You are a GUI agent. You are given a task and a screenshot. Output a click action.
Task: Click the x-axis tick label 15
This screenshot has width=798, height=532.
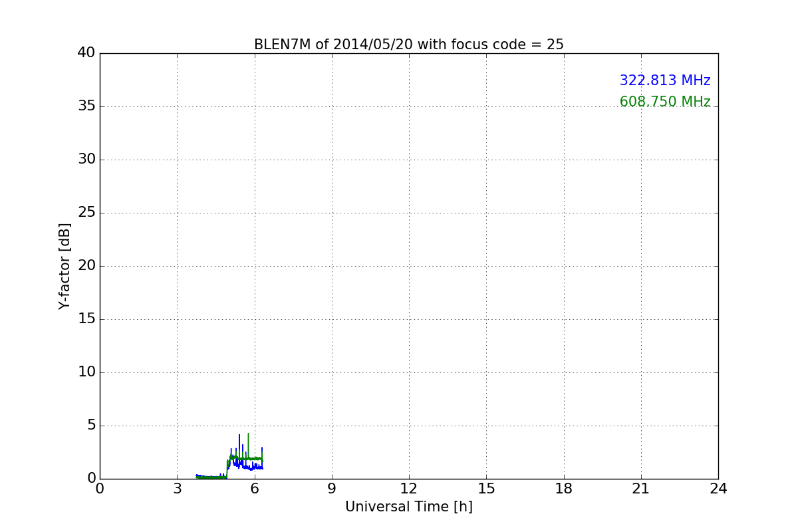point(486,489)
